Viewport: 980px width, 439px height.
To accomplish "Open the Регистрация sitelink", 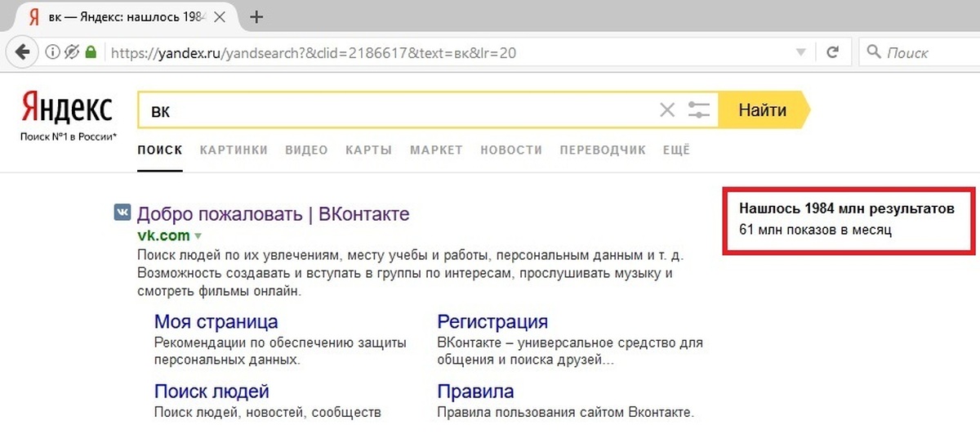I will (492, 321).
